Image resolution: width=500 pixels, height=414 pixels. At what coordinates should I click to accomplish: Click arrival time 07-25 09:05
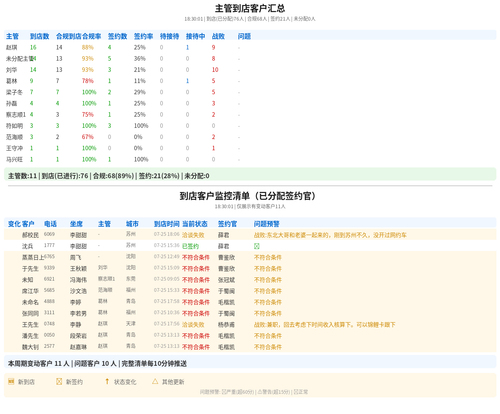tap(167, 279)
